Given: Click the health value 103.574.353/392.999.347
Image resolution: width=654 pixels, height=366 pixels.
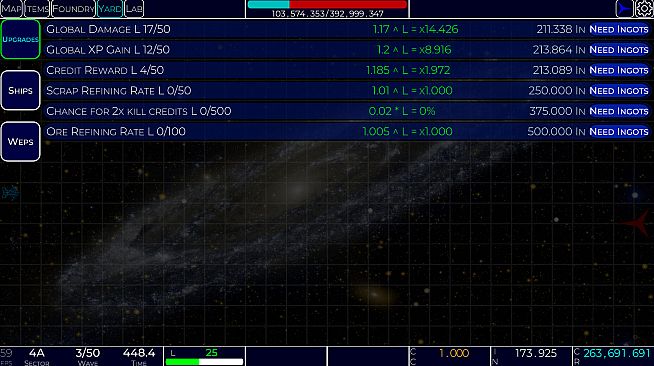Looking at the screenshot, I should pos(327,14).
